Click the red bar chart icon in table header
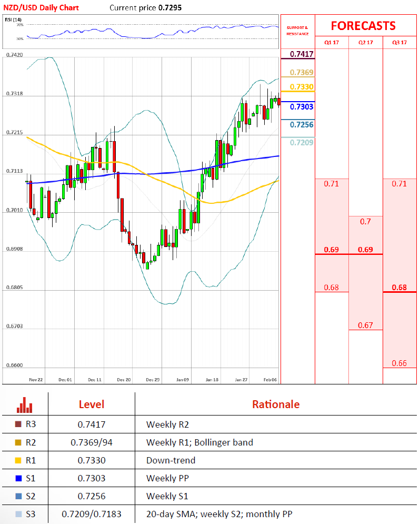Image resolution: width=420 pixels, height=524 pixels. [x=24, y=404]
